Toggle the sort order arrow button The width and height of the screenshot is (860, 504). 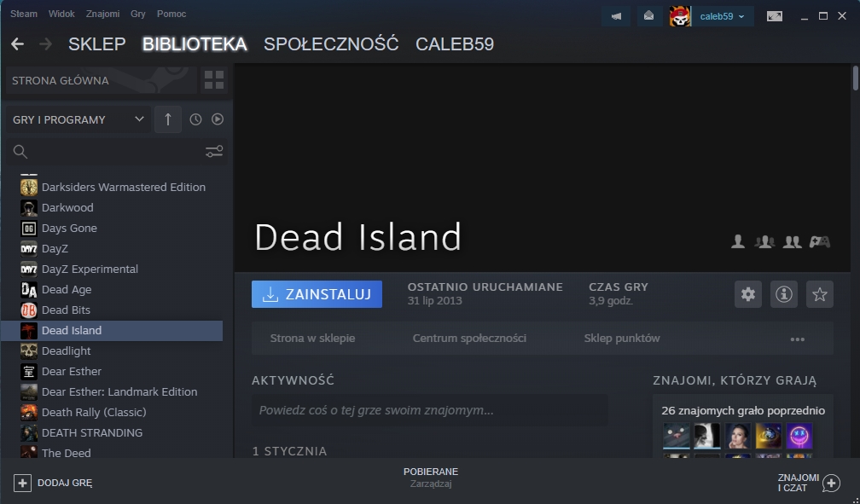click(x=167, y=119)
